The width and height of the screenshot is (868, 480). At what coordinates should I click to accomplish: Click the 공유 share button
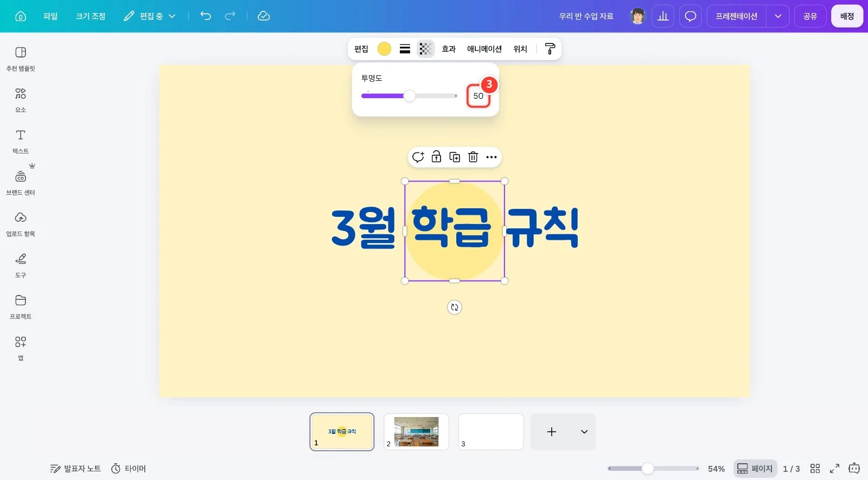tap(810, 16)
